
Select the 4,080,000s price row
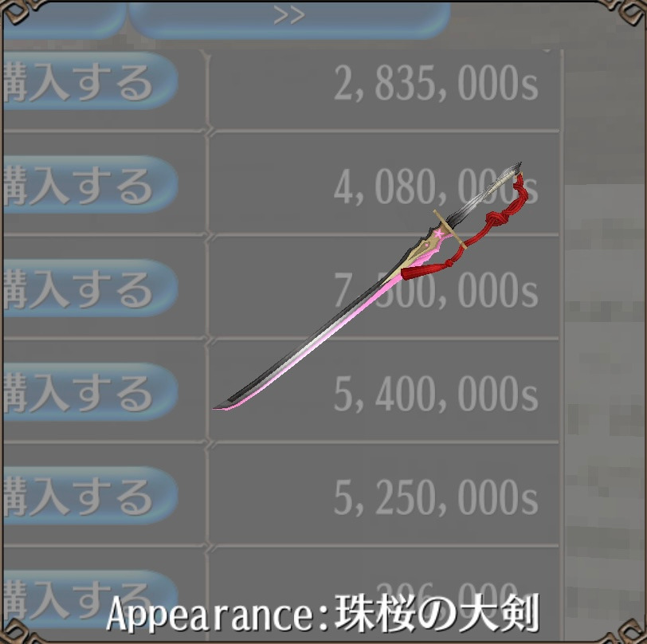click(x=385, y=183)
